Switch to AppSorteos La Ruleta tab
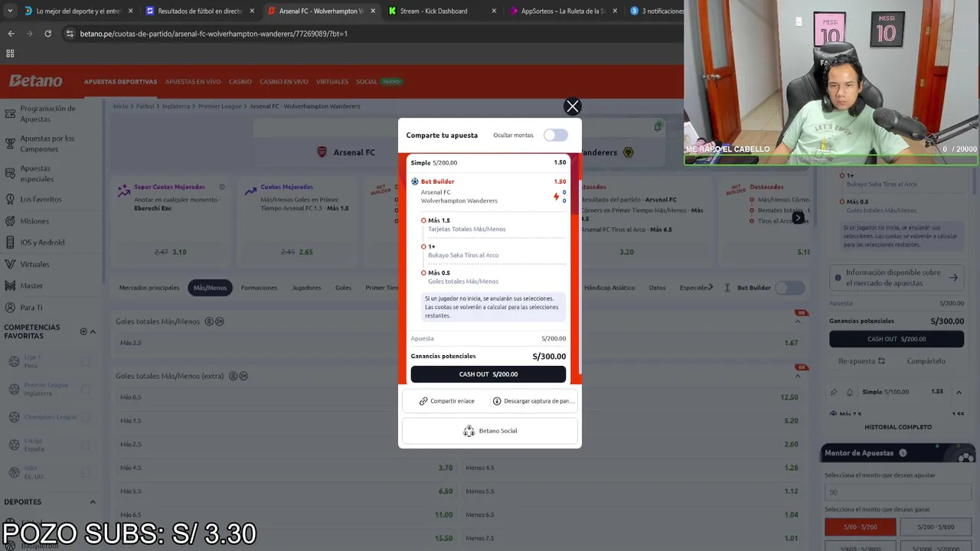Screen dimensions: 980x551 coord(562,11)
